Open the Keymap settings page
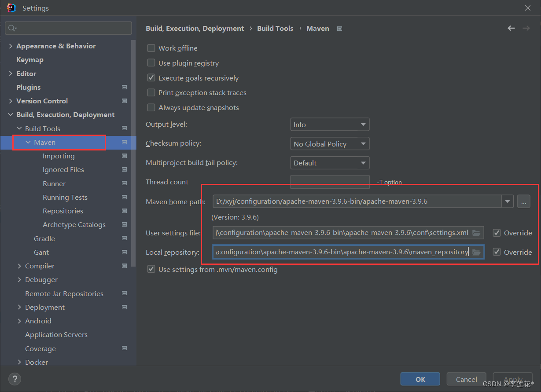Image resolution: width=541 pixels, height=392 pixels. click(30, 59)
